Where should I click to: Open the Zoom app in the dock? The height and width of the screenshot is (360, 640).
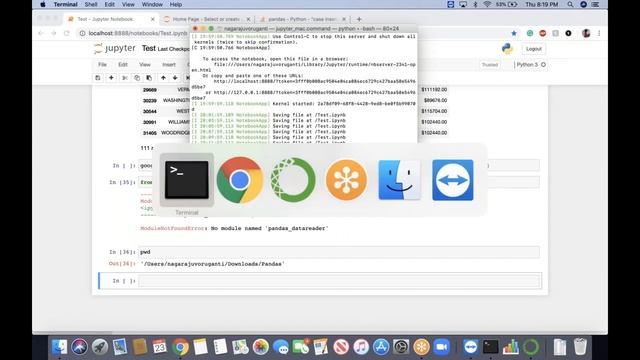click(x=442, y=347)
